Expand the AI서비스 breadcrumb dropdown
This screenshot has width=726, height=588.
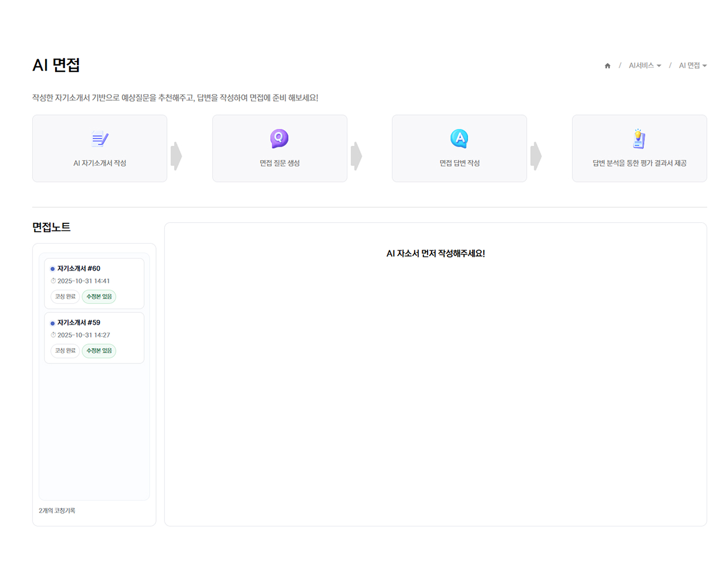tap(644, 66)
